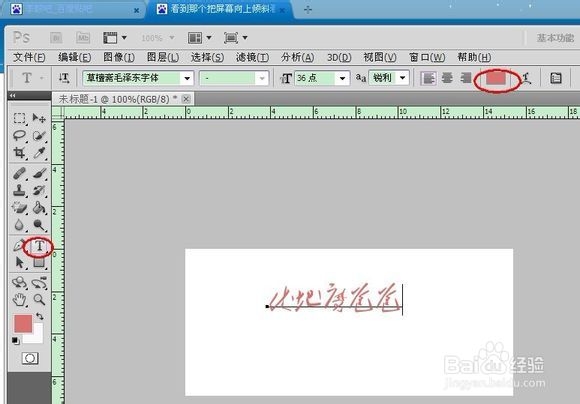
Task: Launch Bridge from application bar
Action: click(56, 38)
